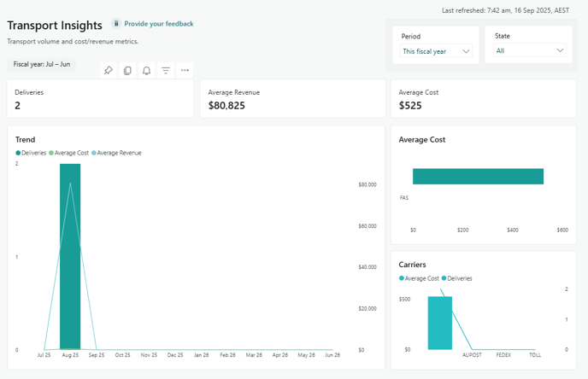Click the Fiscal year Jul–Jun chip
This screenshot has height=379, width=588.
click(x=42, y=64)
